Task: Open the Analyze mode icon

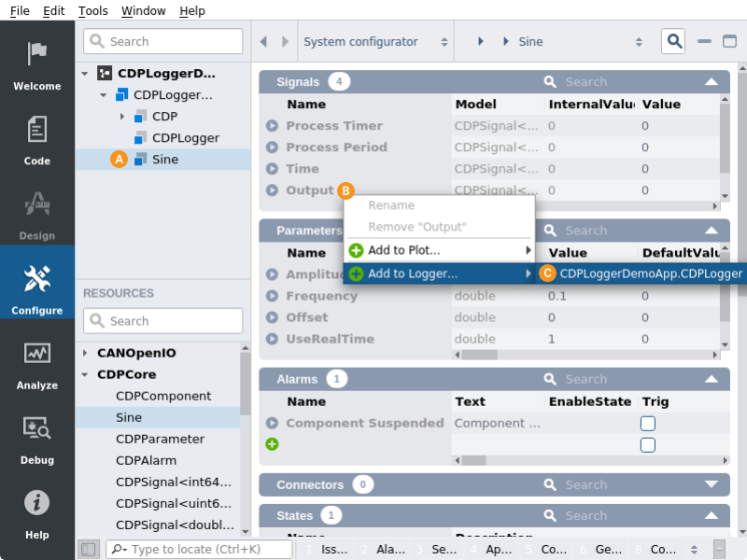Action: [x=37, y=355]
